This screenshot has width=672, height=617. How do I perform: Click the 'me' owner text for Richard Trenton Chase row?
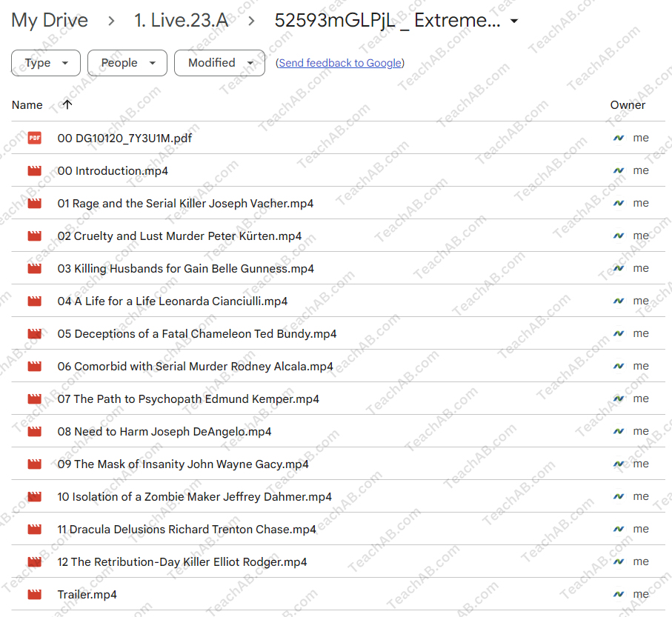641,529
